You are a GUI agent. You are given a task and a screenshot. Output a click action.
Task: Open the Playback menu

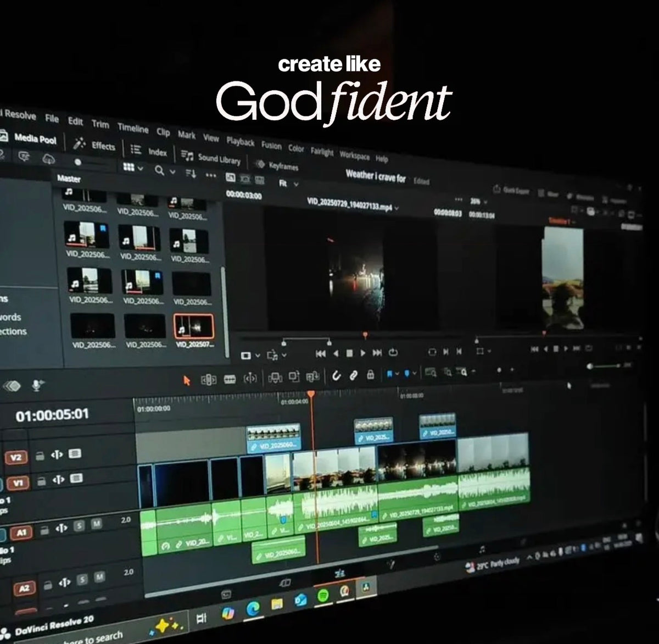click(241, 142)
